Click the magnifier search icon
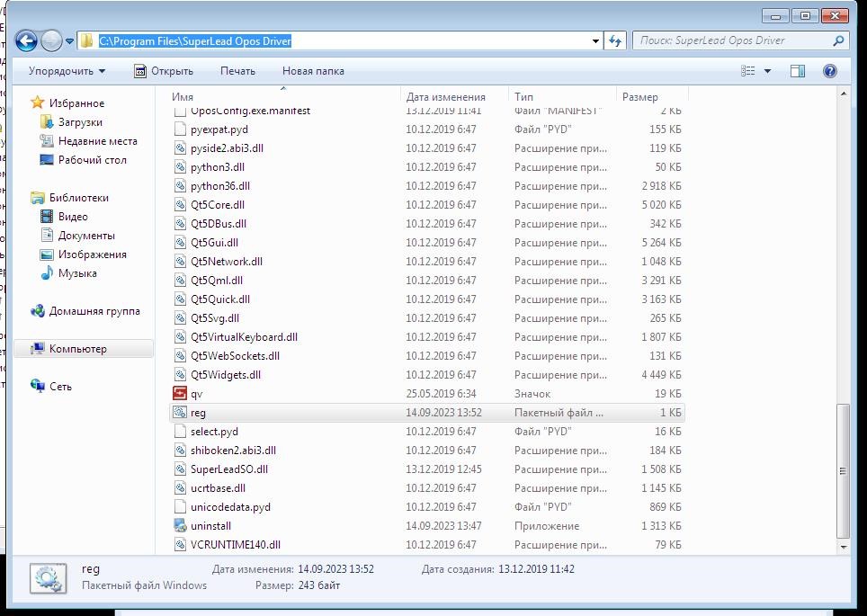This screenshot has width=867, height=616. 839,40
